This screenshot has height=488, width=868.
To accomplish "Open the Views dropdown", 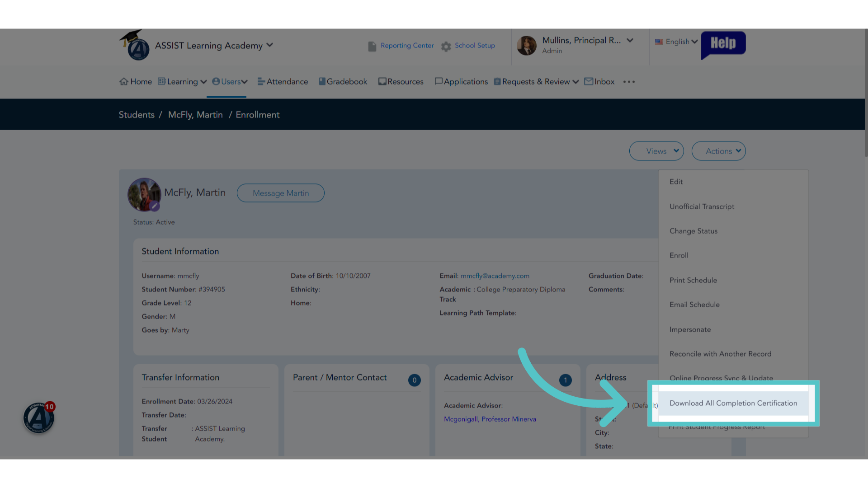I will (x=656, y=151).
